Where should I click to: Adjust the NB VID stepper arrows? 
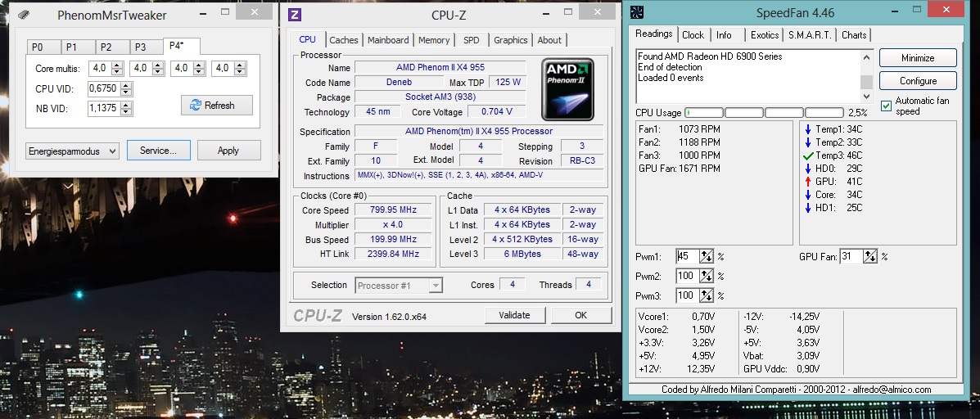point(126,108)
